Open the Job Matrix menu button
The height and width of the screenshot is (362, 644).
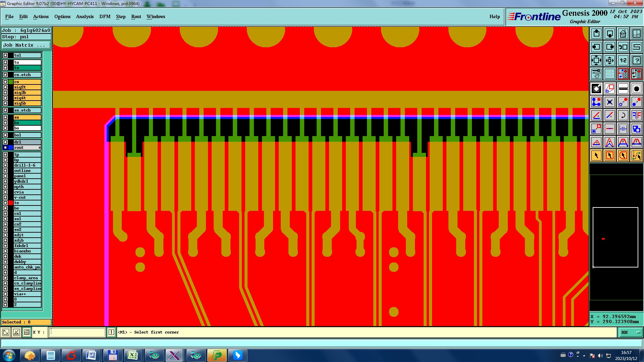26,45
